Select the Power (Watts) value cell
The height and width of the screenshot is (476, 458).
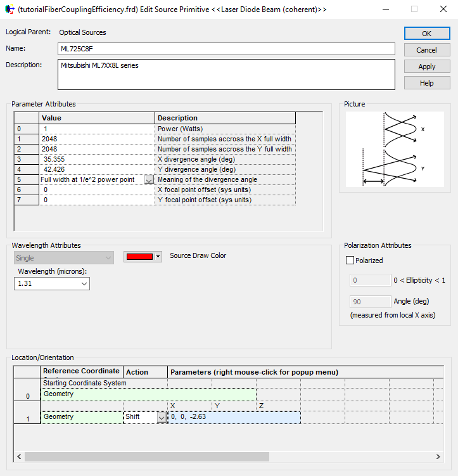tap(97, 129)
